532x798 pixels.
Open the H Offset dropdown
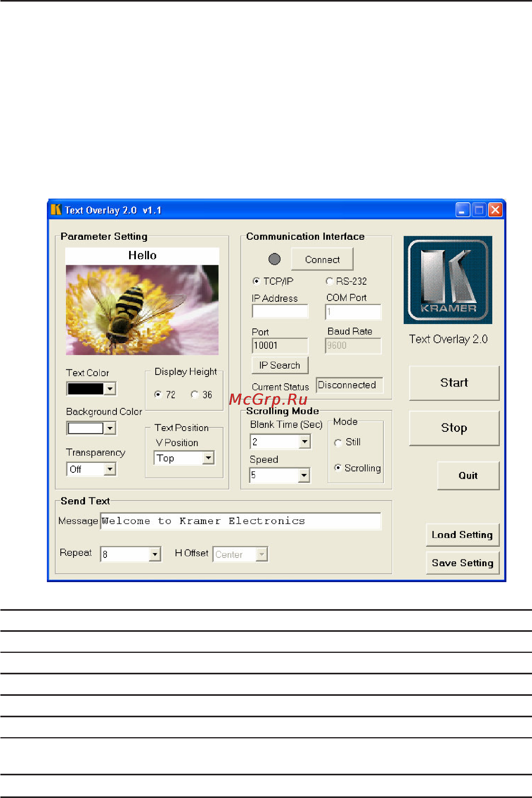(x=262, y=554)
